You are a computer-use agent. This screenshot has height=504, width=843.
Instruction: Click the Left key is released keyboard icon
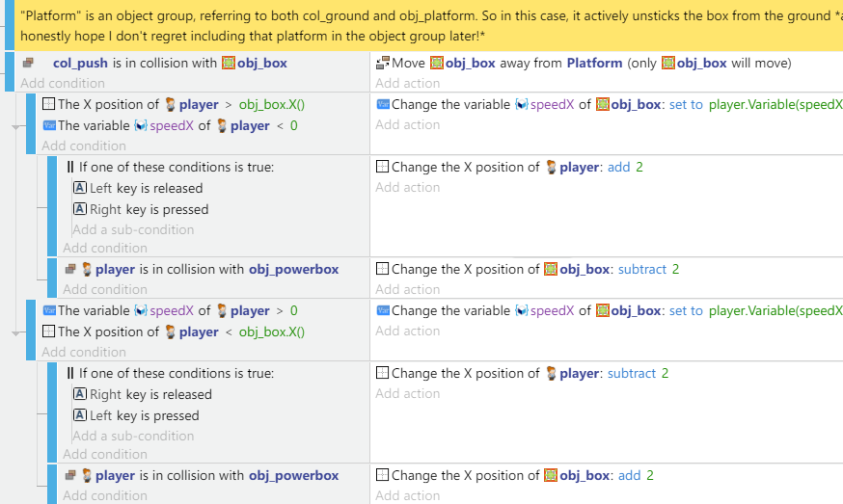[x=79, y=188]
